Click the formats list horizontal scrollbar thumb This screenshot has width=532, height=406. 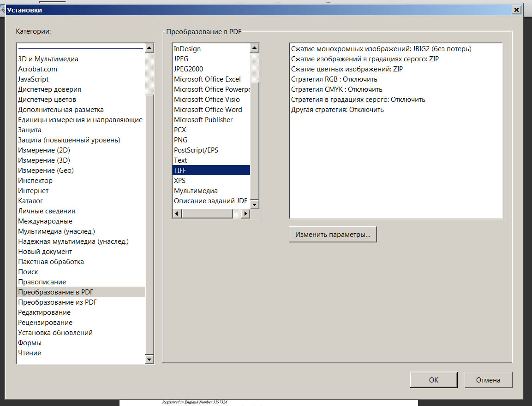(x=207, y=213)
